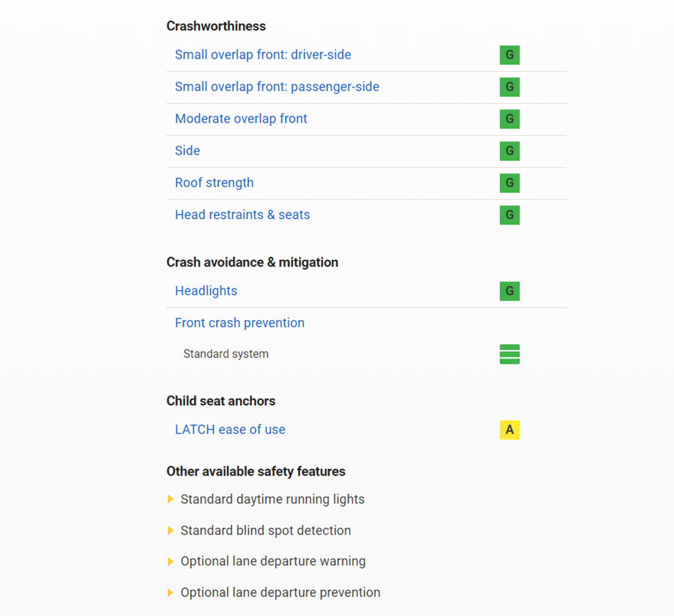674x616 pixels.
Task: Click the Headlights green G rating icon
Action: click(509, 291)
